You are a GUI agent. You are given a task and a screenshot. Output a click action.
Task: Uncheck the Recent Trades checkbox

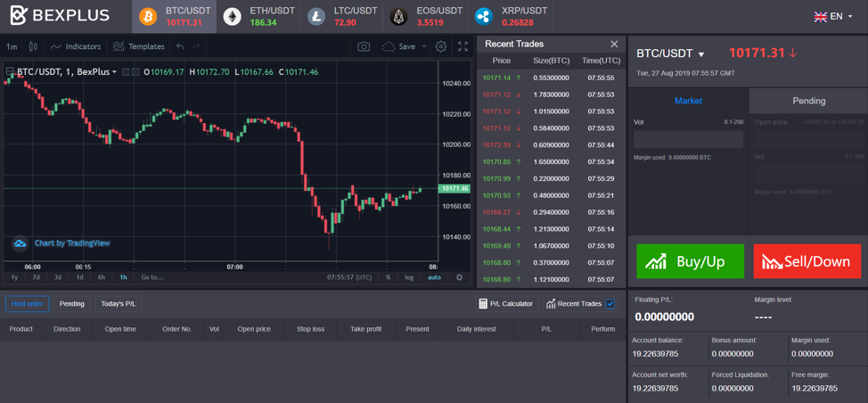click(610, 303)
